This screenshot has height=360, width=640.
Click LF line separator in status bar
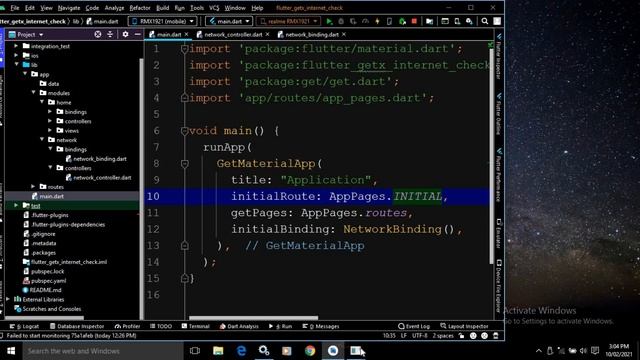[x=404, y=336]
